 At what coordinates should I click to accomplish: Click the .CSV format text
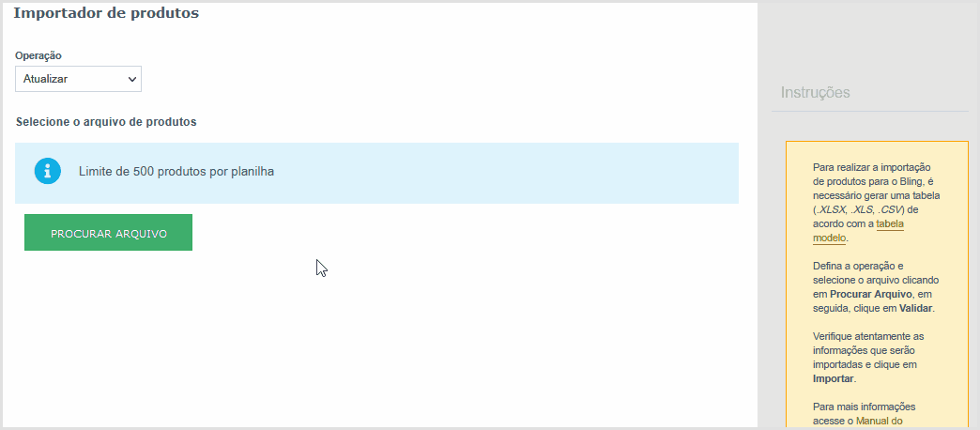click(891, 209)
